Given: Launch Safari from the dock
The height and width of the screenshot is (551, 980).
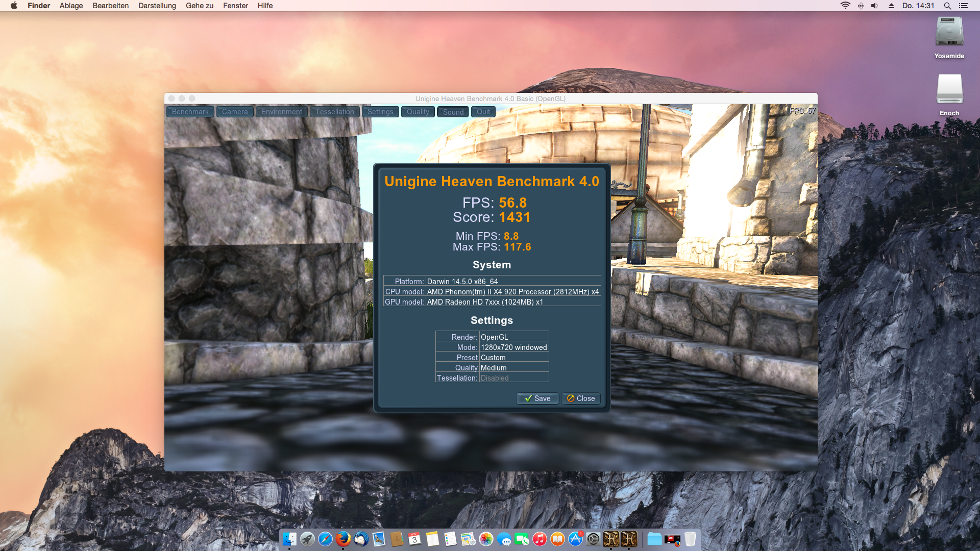Looking at the screenshot, I should pyautogui.click(x=325, y=539).
